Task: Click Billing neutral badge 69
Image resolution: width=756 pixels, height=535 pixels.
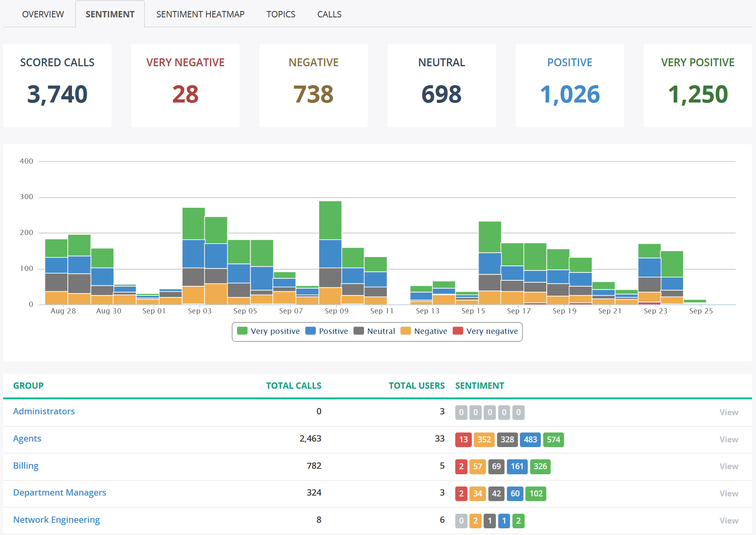Action: click(496, 466)
